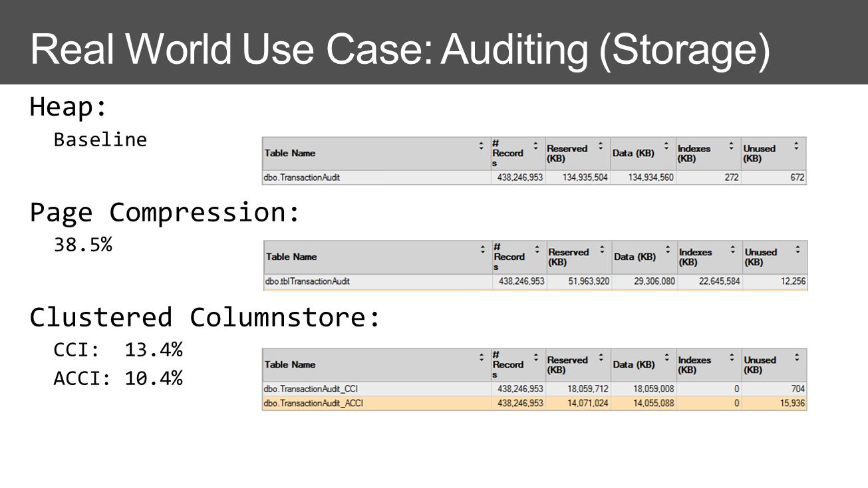Sort Unused (KB) in Page Compression table
The height and width of the screenshot is (488, 868).
tap(797, 249)
